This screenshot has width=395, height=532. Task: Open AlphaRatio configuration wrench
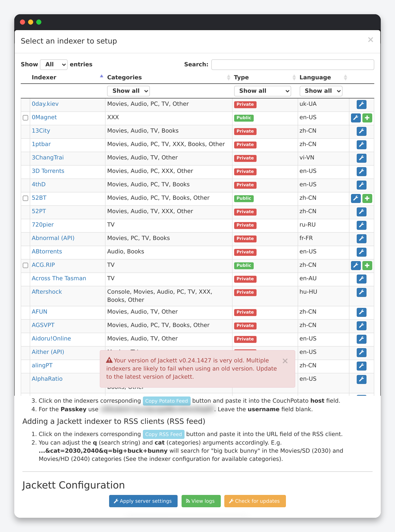pyautogui.click(x=361, y=379)
